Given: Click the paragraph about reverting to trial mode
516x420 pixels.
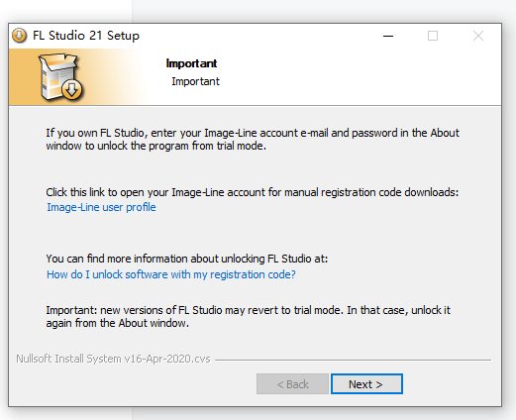Looking at the screenshot, I should [248, 317].
